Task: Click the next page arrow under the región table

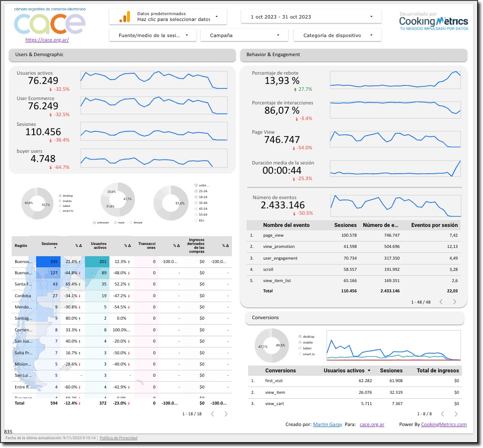Action: tap(226, 414)
